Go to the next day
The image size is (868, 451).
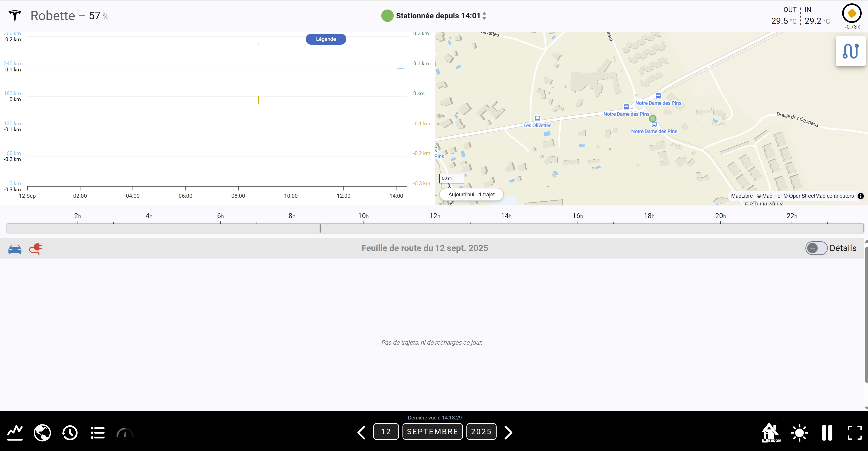point(508,432)
